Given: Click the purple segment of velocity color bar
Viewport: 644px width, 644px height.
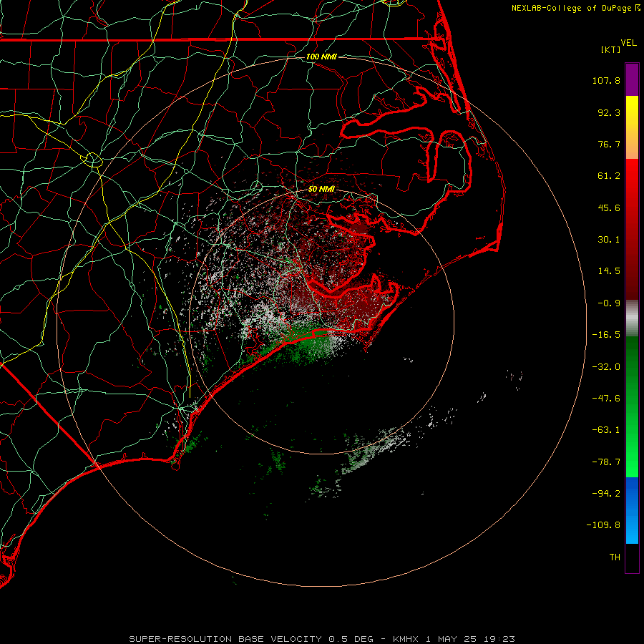Looking at the screenshot, I should pyautogui.click(x=632, y=79).
